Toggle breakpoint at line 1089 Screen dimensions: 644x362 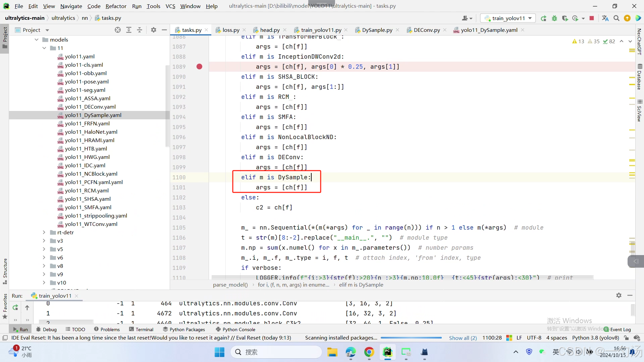pos(199,67)
